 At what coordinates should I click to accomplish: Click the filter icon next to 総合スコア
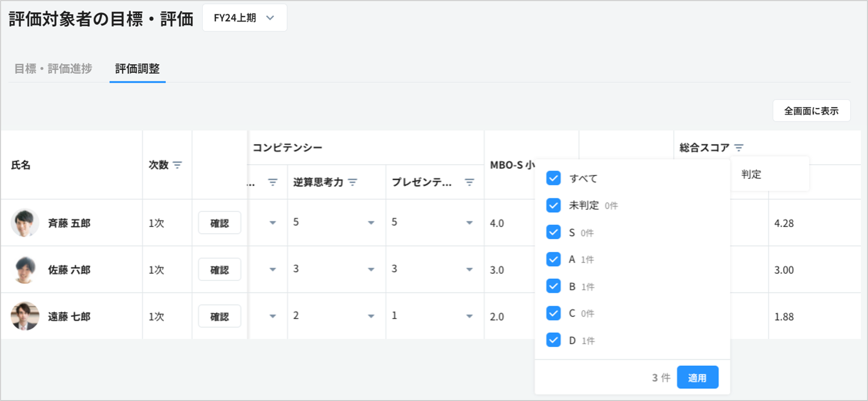pos(739,148)
